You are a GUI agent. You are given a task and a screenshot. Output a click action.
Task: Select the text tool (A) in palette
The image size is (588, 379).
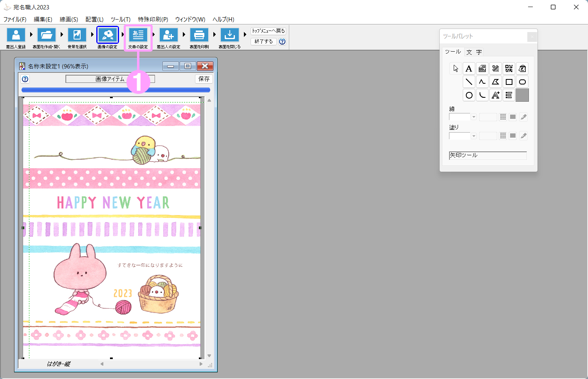[469, 69]
